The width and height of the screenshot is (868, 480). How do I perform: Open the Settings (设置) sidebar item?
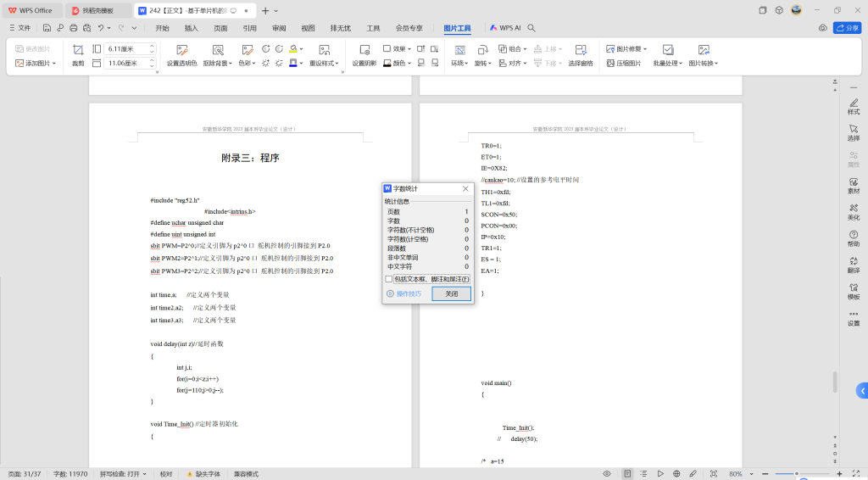pyautogui.click(x=854, y=318)
